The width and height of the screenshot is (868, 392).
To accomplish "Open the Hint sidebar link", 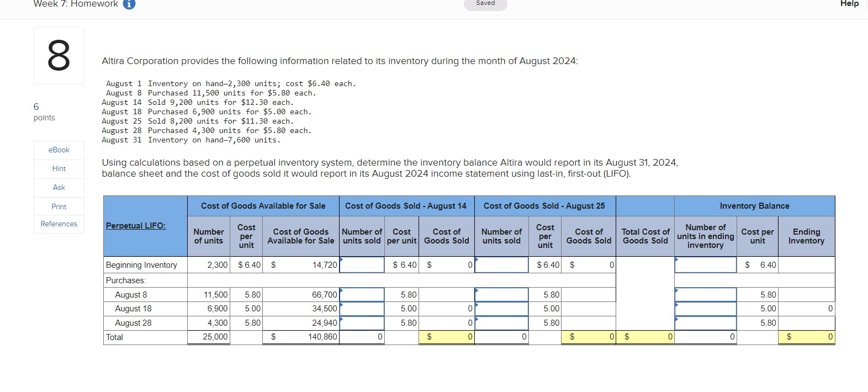I will point(59,169).
